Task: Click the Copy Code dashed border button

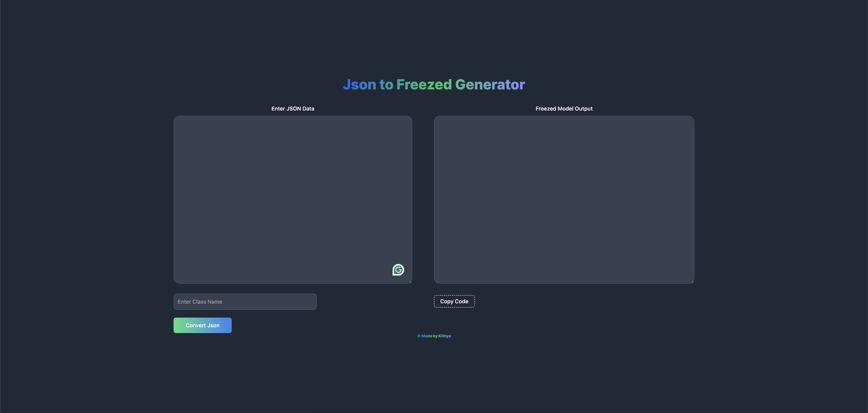Action: [454, 301]
